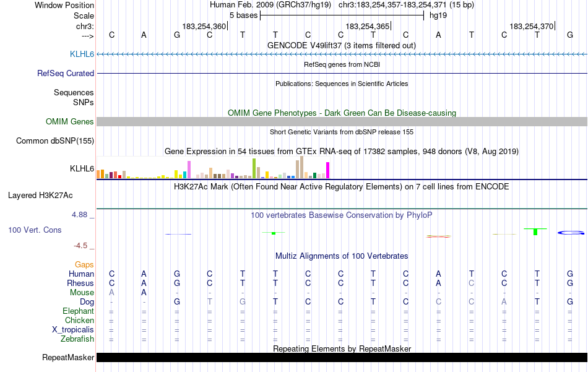Viewport: 588px width, 372px height.
Task: Click the Multiz Alignments of 100 Vertebrates title
Action: (342, 256)
